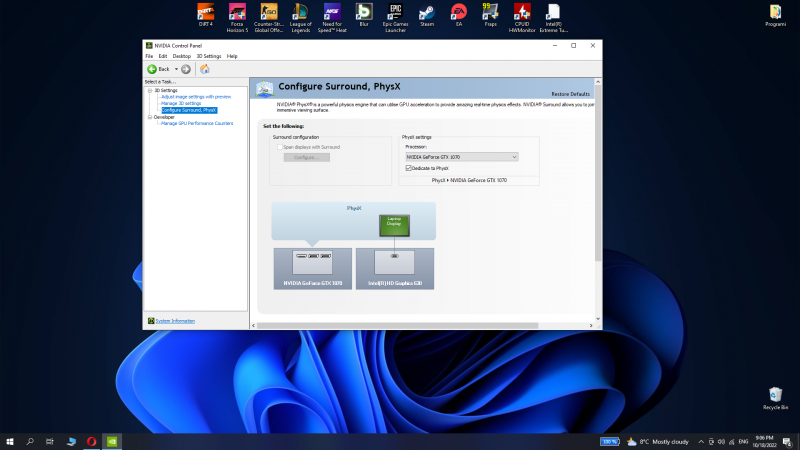This screenshot has width=800, height=450.
Task: Open the 3D Settings menu
Action: (x=209, y=56)
